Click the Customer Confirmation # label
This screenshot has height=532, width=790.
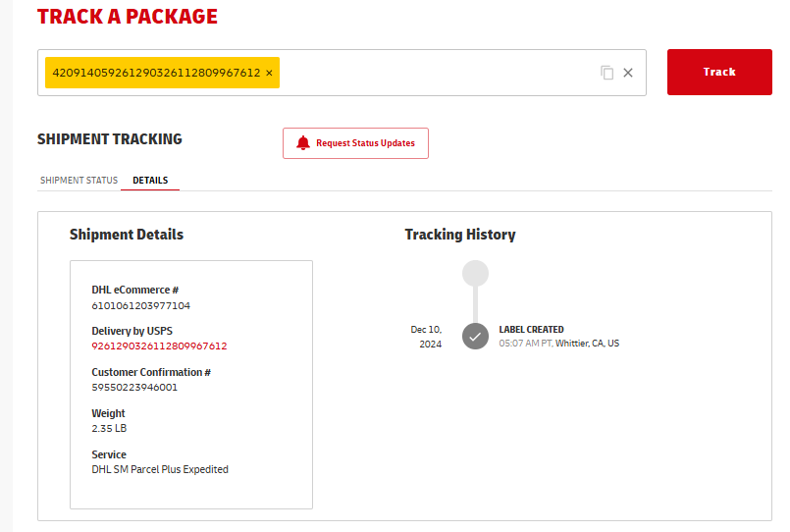pyautogui.click(x=151, y=372)
